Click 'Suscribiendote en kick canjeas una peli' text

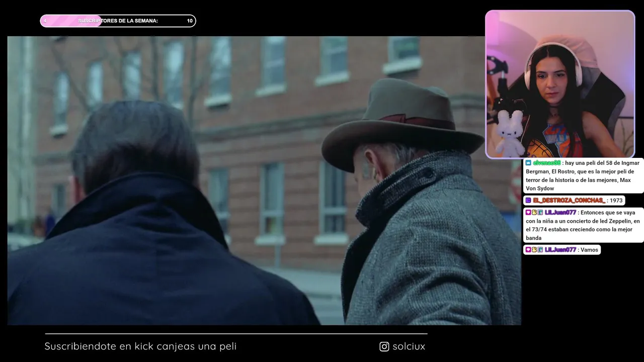click(140, 346)
